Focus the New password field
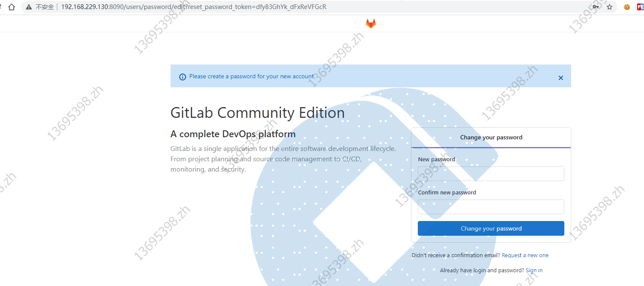Viewport: 644px width, 286px height. coord(491,174)
